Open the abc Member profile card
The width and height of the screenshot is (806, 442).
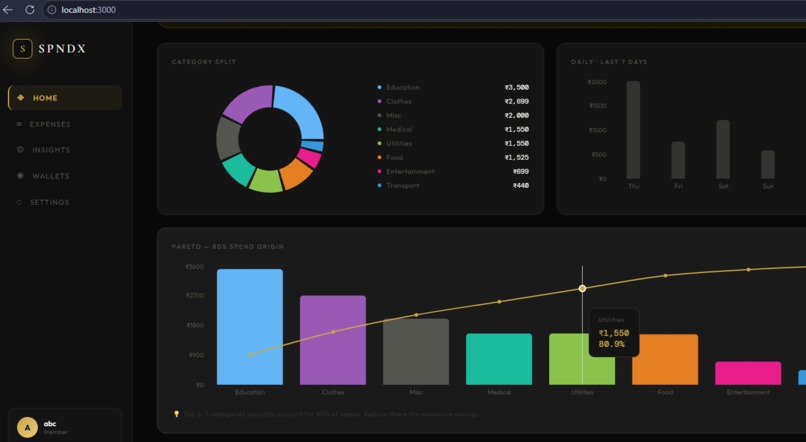point(65,426)
